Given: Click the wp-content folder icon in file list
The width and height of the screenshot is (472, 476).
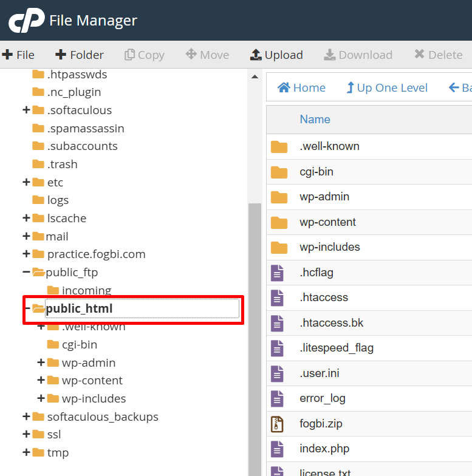Looking at the screenshot, I should click(x=279, y=222).
